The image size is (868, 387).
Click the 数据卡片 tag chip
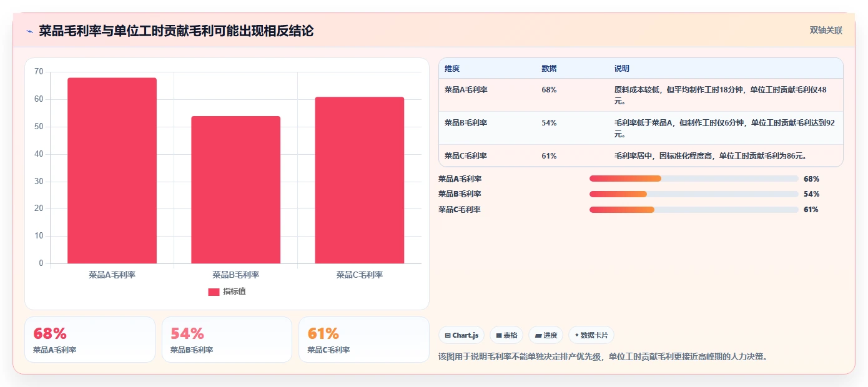[x=591, y=335]
